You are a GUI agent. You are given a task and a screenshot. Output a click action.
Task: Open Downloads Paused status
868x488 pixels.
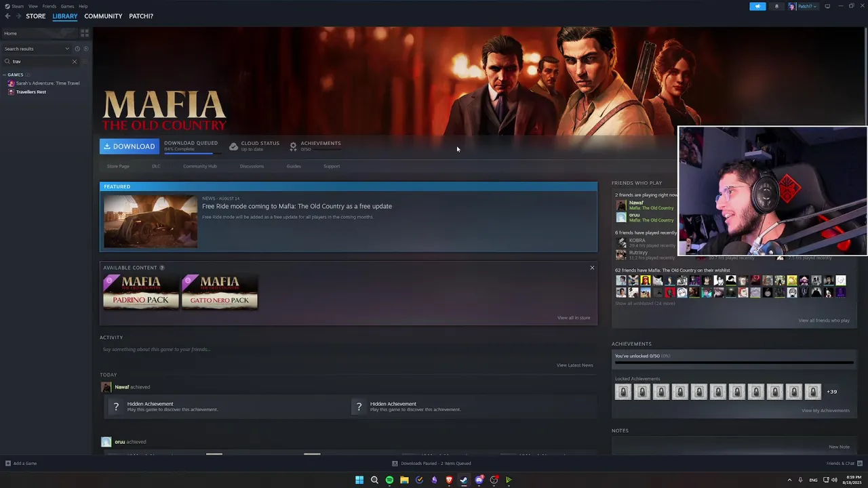pos(431,464)
